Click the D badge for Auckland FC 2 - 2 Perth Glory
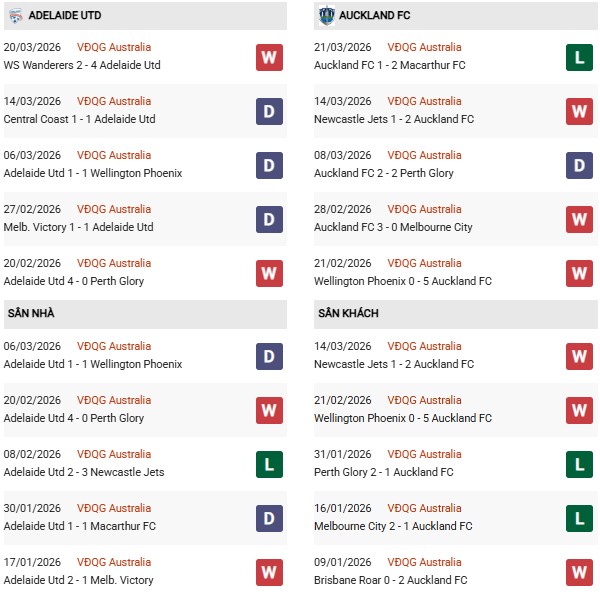The height and width of the screenshot is (596, 600). pos(579,165)
